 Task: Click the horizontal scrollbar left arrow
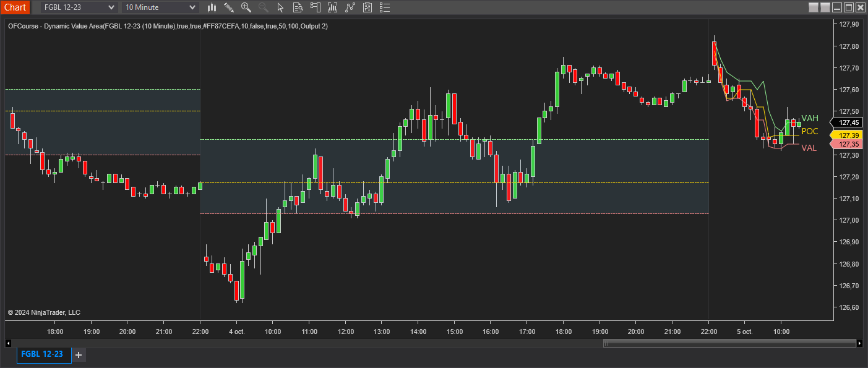(8, 343)
